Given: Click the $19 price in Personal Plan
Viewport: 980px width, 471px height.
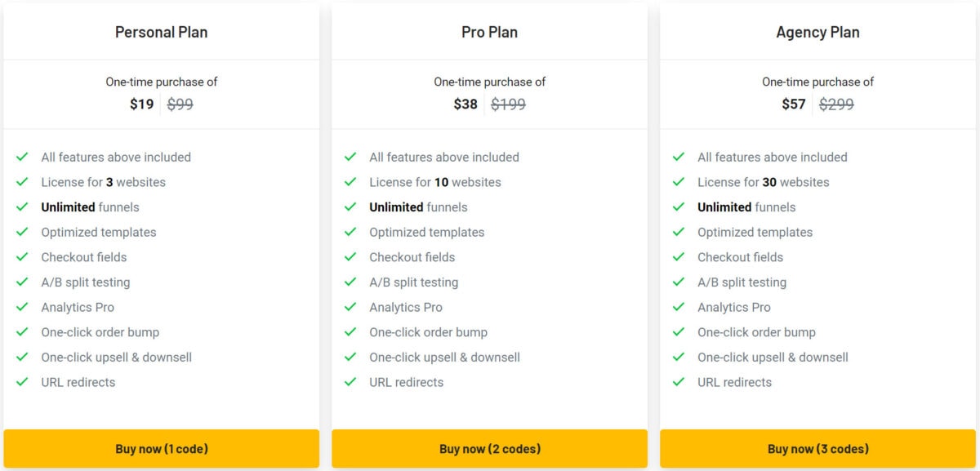Looking at the screenshot, I should pos(142,104).
